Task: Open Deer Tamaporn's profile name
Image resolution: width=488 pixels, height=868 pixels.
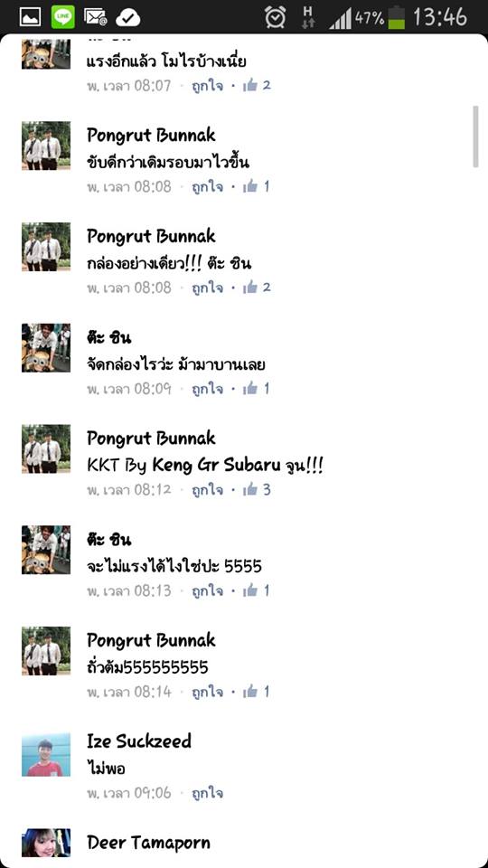Action: tap(148, 843)
